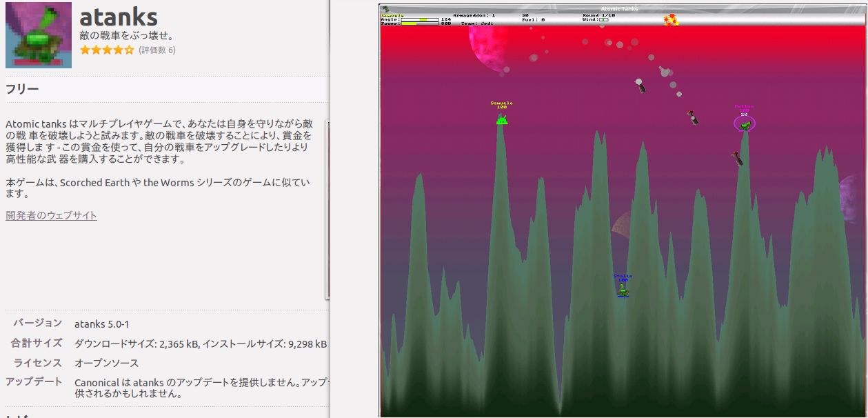Viewport: 868px width, 418px height.
Task: Click the review count (評価数 6)
Action: click(x=157, y=50)
